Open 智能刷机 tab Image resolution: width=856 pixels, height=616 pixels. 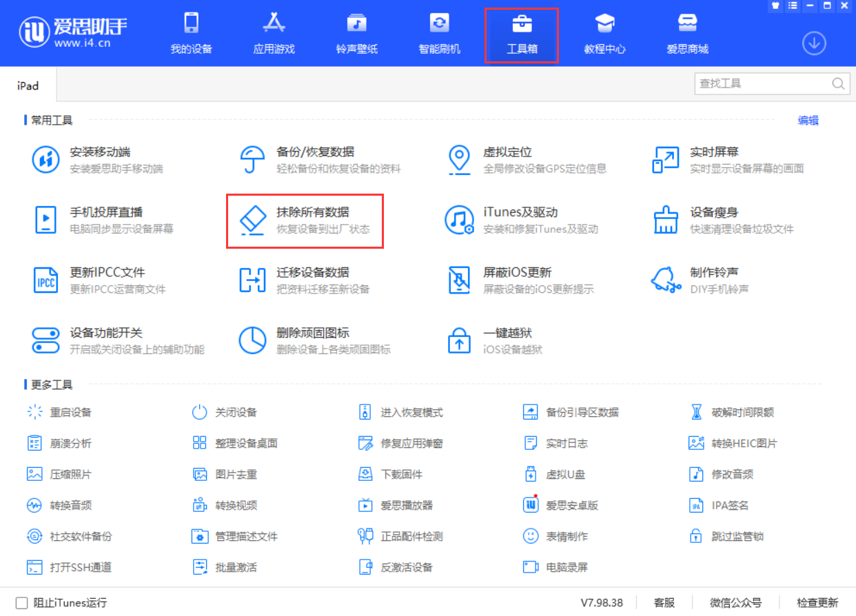439,33
